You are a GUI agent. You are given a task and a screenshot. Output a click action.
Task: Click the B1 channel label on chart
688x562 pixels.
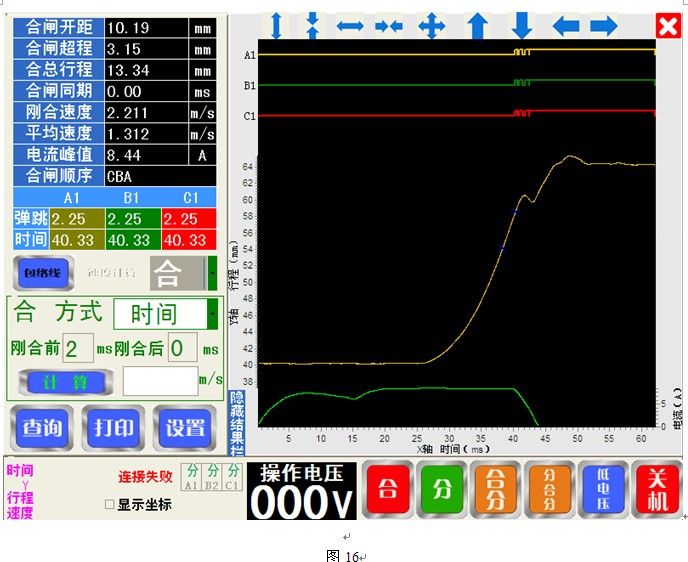250,86
